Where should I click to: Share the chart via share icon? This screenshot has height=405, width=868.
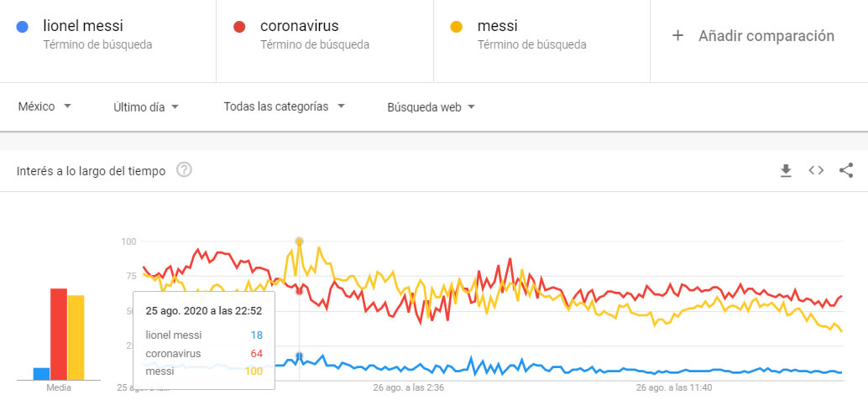pyautogui.click(x=846, y=170)
